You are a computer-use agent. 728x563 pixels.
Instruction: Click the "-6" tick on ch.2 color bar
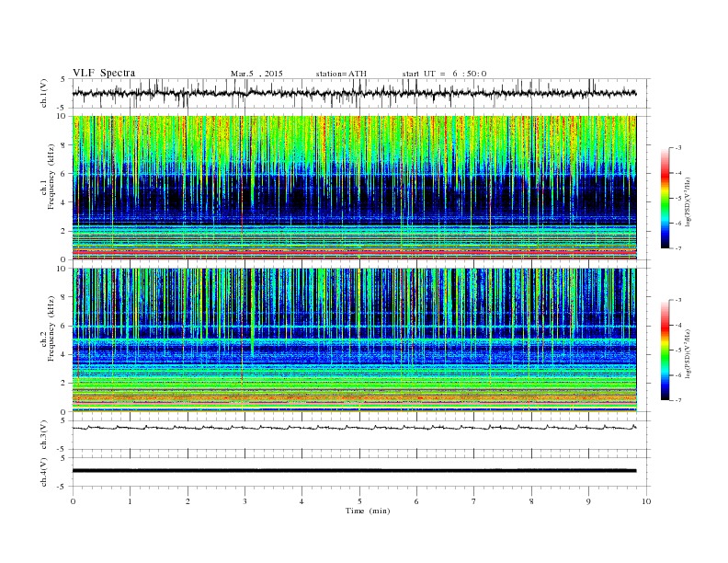(677, 375)
